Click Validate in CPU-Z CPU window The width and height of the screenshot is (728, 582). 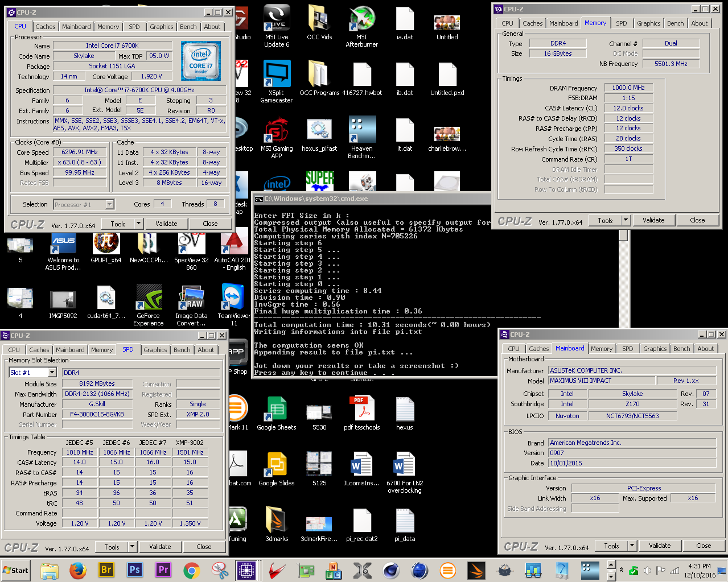point(166,224)
